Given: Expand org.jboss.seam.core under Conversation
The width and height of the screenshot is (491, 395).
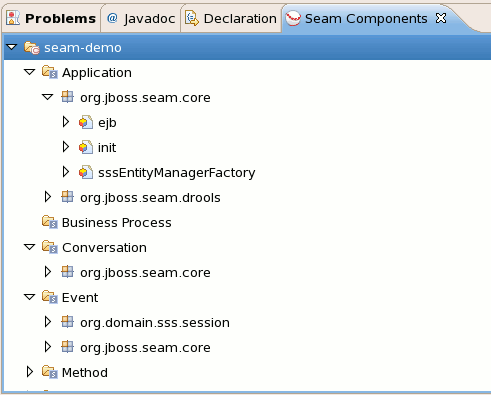Looking at the screenshot, I should click(48, 272).
